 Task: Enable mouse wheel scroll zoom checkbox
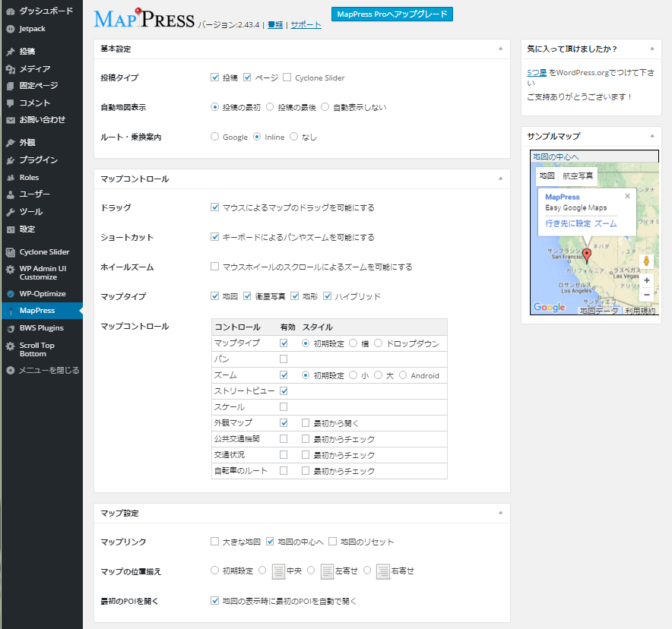click(215, 267)
